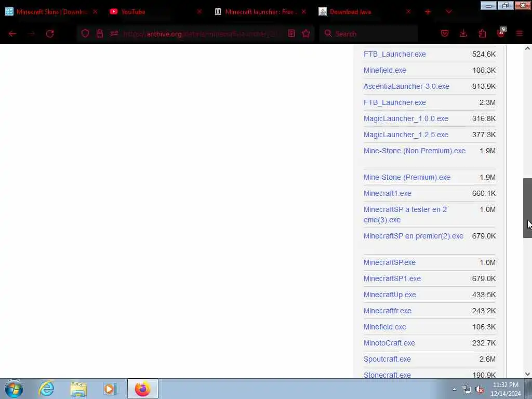Image resolution: width=532 pixels, height=399 pixels.
Task: Close the Minecraft launcher tab
Action: pos(303,11)
